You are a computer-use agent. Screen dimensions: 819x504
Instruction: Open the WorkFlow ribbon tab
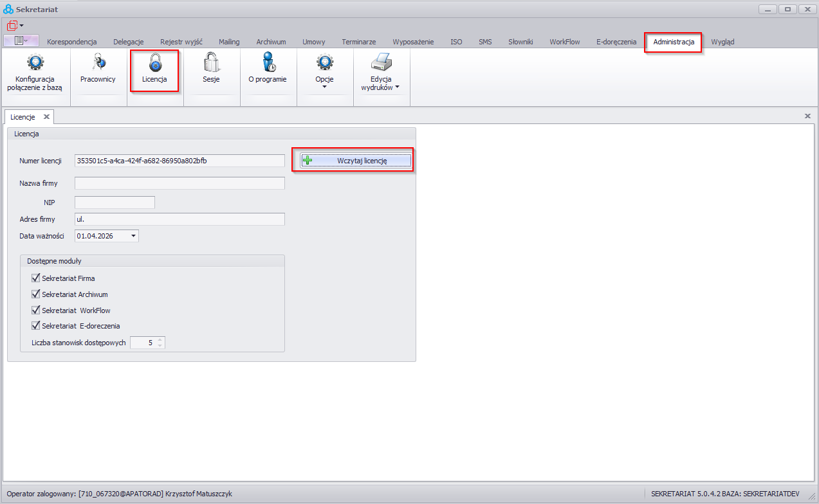564,42
